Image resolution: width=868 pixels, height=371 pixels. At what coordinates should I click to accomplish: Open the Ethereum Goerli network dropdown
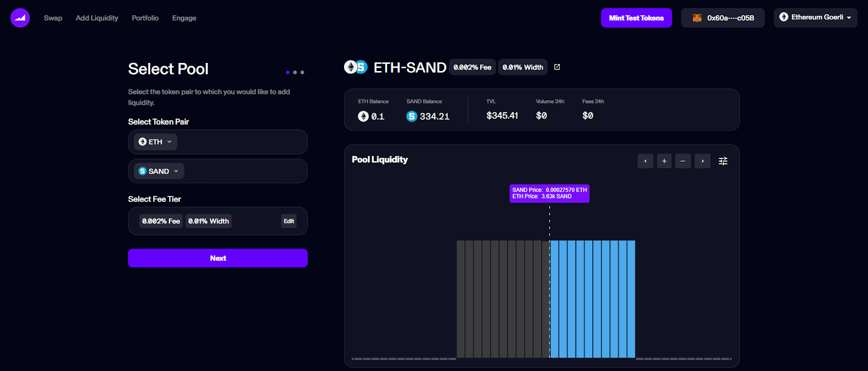click(815, 17)
